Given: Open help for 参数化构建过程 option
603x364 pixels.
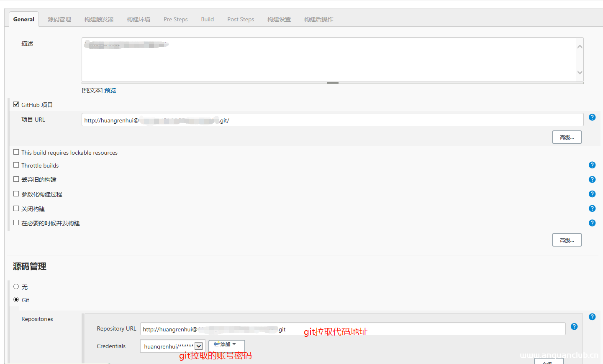Looking at the screenshot, I should pos(592,194).
